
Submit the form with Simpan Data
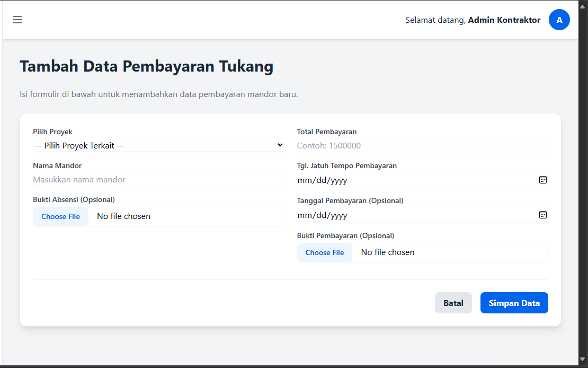pyautogui.click(x=514, y=303)
